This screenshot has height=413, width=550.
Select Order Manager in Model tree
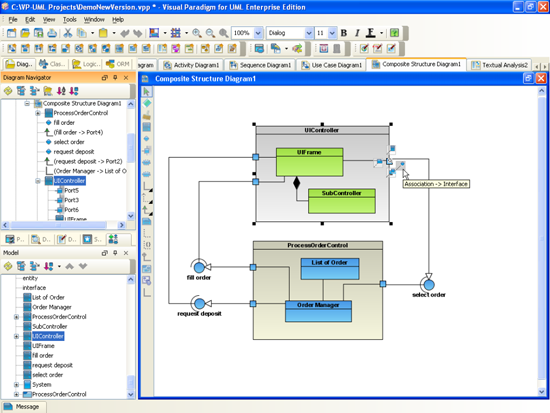coord(52,307)
